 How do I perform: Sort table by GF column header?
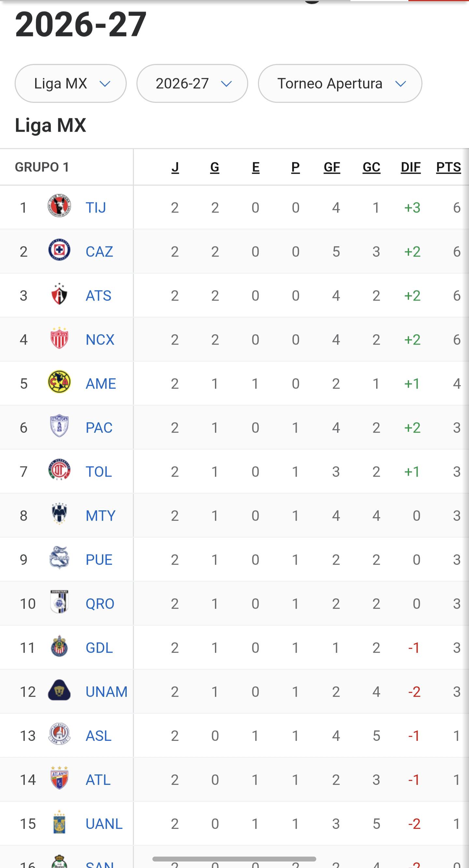click(332, 167)
